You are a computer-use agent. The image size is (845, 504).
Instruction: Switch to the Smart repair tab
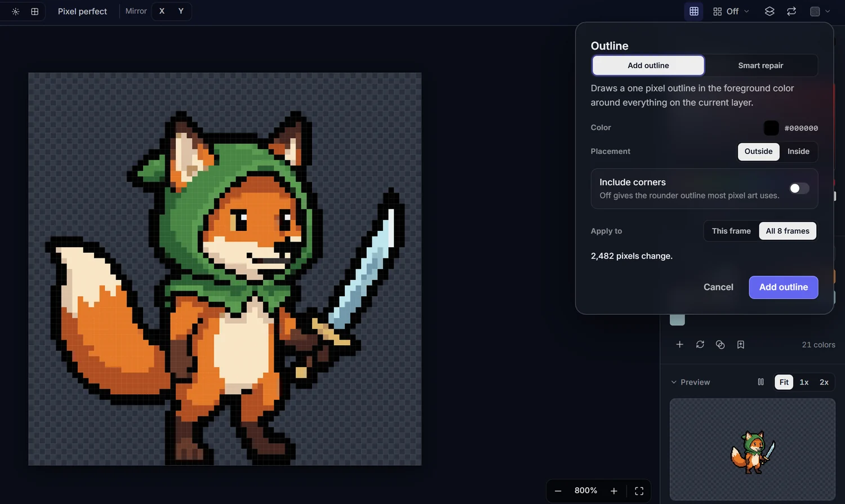point(760,65)
